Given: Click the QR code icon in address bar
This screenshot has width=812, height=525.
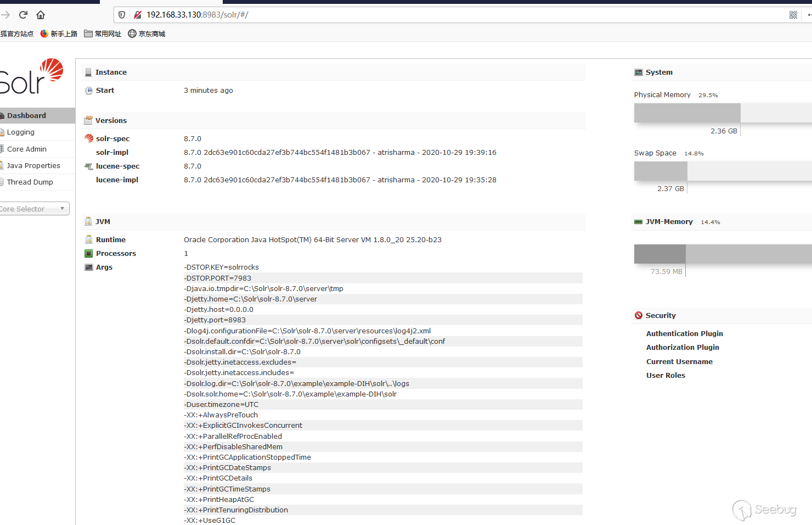Looking at the screenshot, I should pos(793,15).
